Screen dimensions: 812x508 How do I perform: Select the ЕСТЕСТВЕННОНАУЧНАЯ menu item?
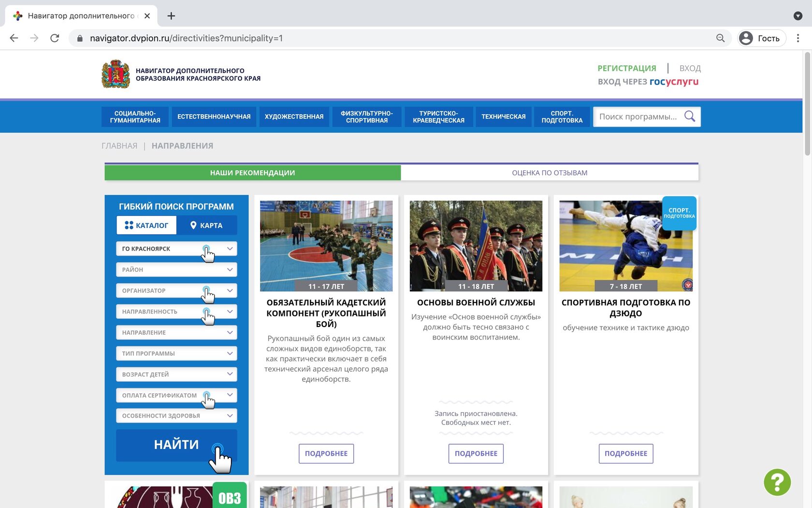pos(214,117)
